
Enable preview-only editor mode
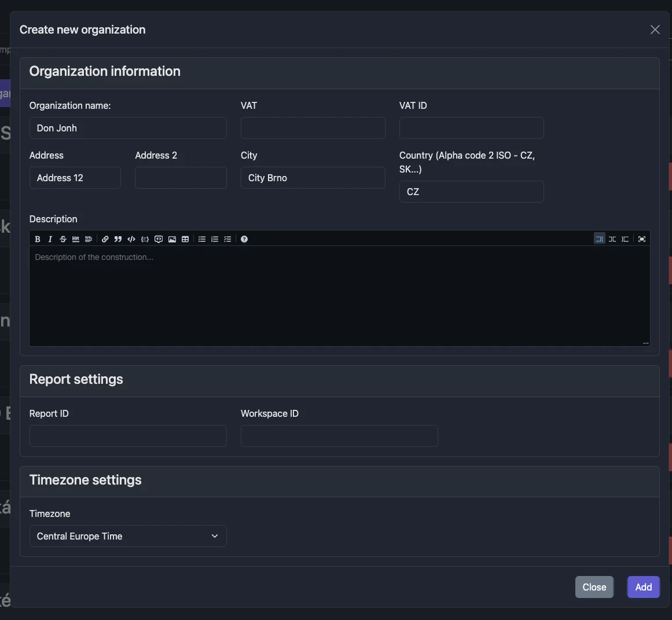(625, 239)
